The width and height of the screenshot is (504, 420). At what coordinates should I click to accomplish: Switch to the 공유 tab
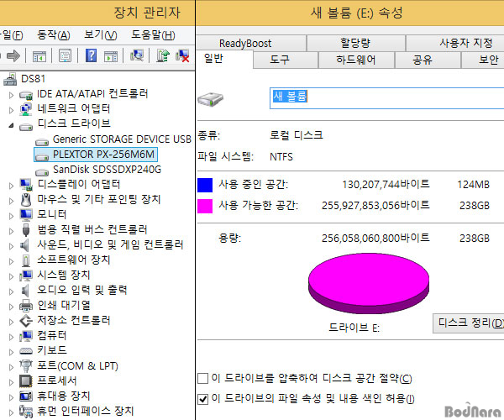click(428, 60)
